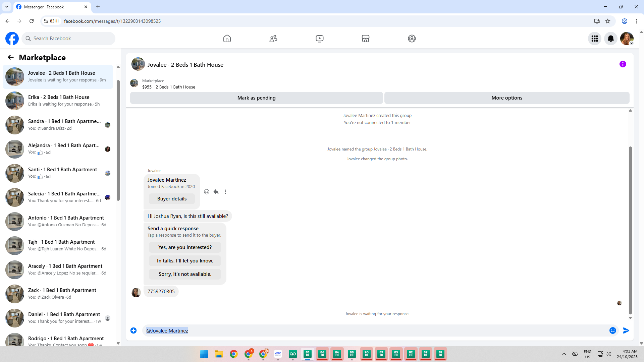Click the volume icon in system tray
The image size is (644, 362).
pyautogui.click(x=608, y=354)
